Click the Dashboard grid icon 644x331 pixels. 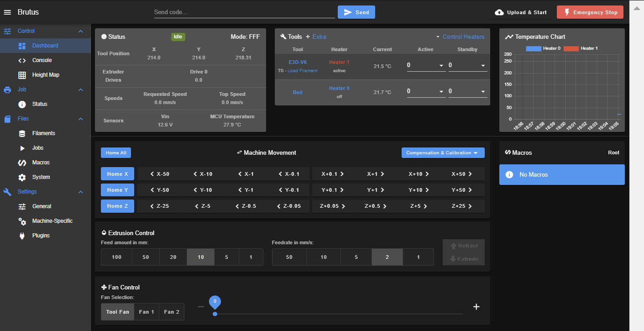tap(22, 46)
